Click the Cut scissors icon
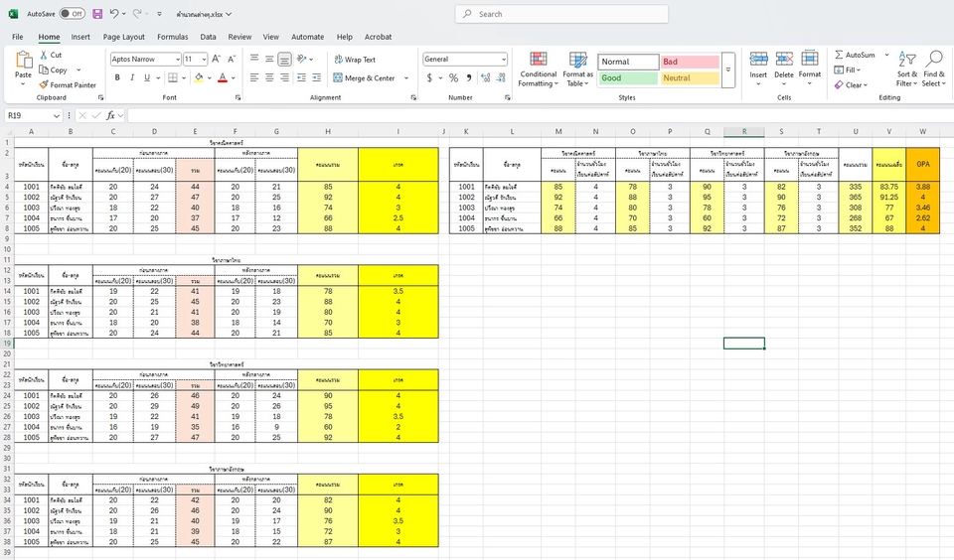Screen dimensions: 954x560 (x=44, y=55)
